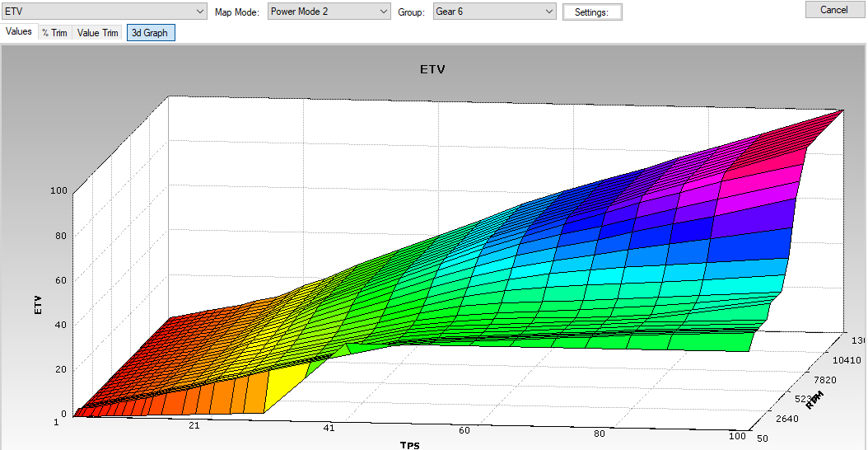868x450 pixels.
Task: Click the ETV chart title
Action: point(432,69)
